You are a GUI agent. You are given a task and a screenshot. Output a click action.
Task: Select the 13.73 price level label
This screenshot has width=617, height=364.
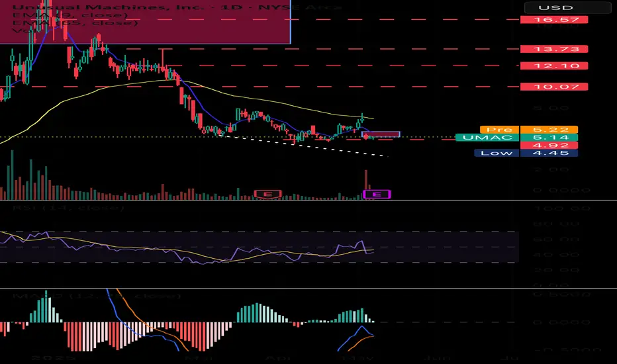point(554,49)
